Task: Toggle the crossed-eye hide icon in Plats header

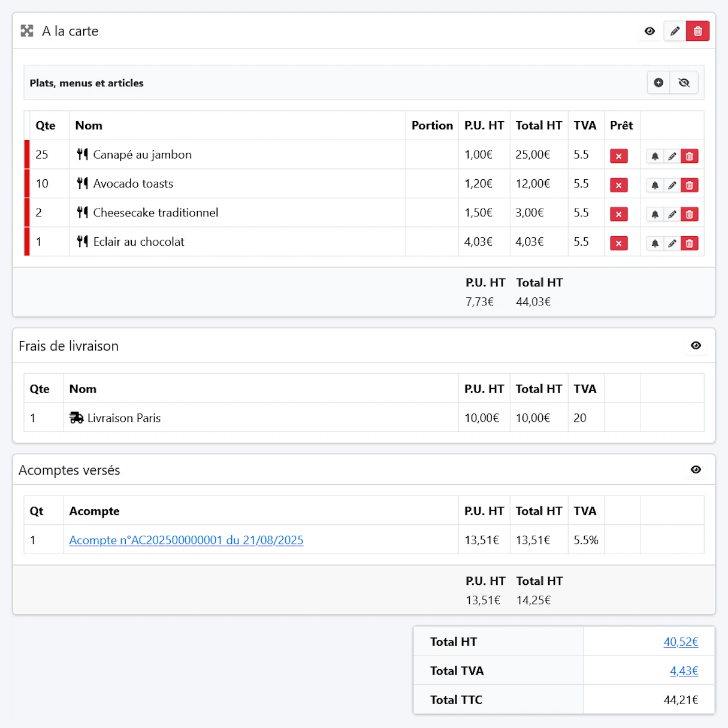Action: tap(684, 83)
